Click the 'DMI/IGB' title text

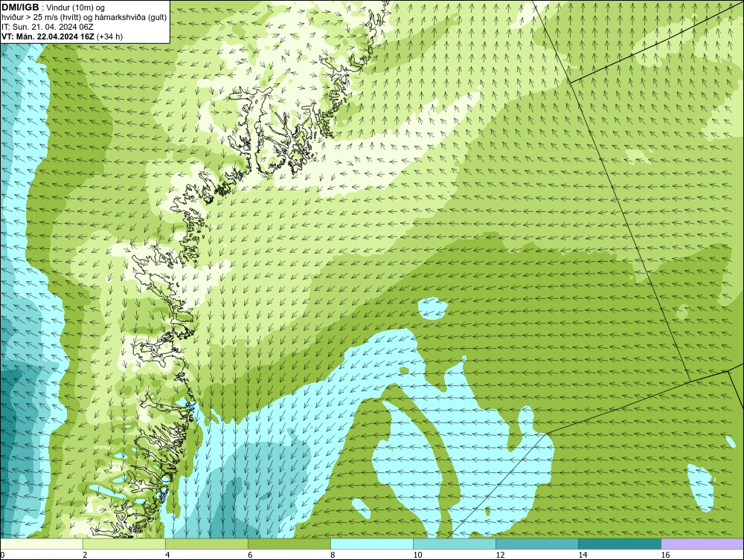coord(20,7)
